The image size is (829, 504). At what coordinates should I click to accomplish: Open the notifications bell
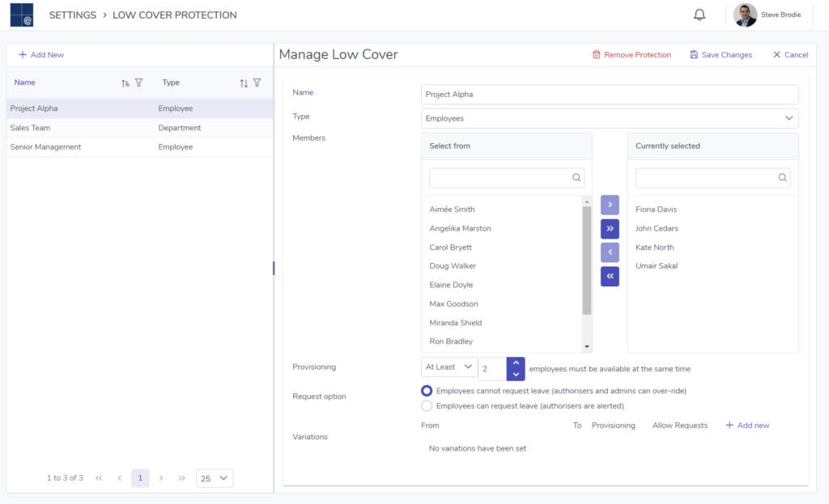tap(699, 15)
